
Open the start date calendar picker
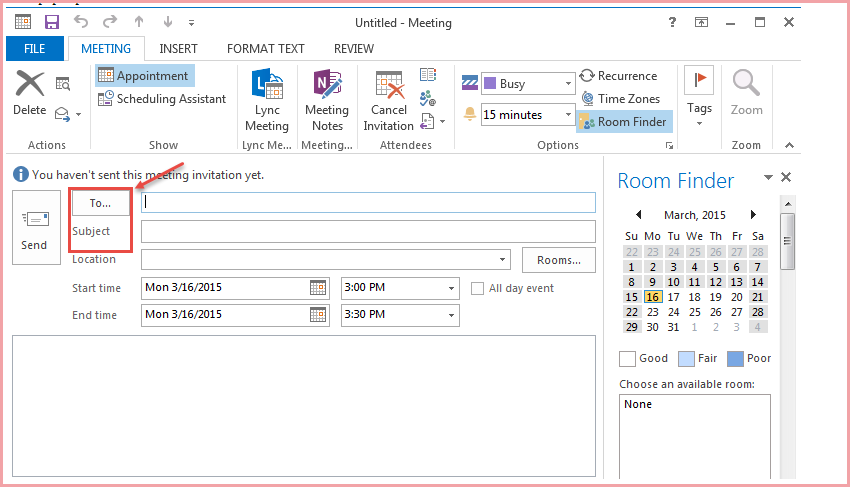318,287
